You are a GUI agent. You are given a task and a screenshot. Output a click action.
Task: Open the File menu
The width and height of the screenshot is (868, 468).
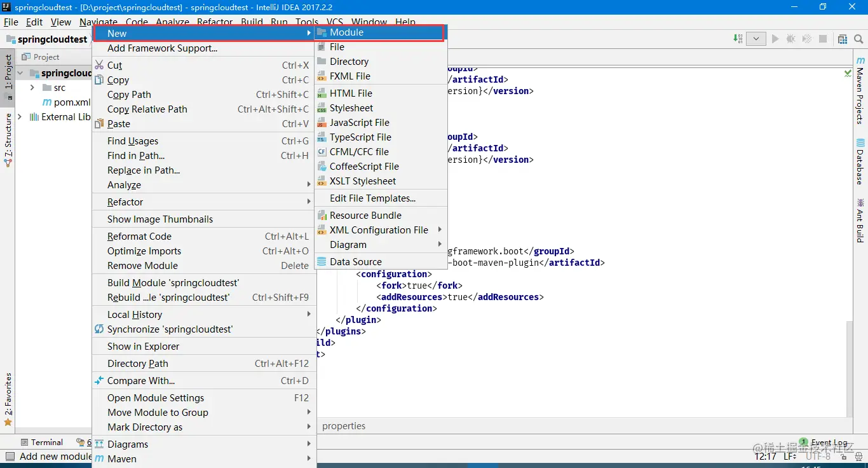click(x=11, y=22)
